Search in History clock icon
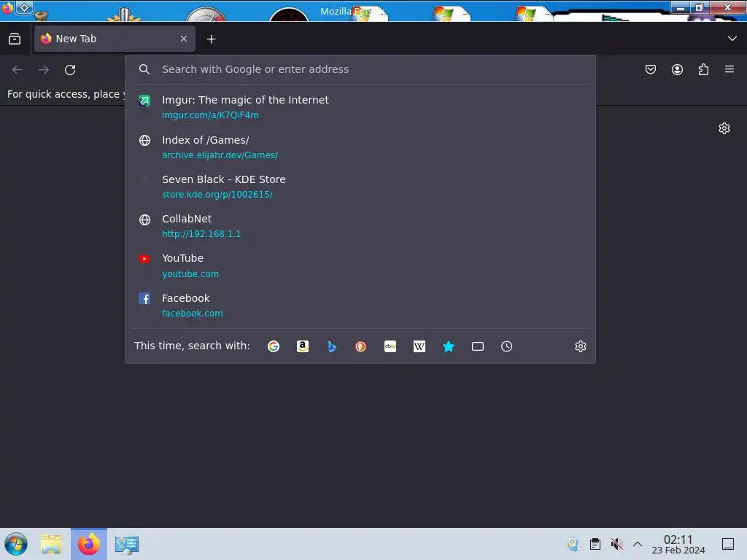This screenshot has width=747, height=560. coord(507,346)
